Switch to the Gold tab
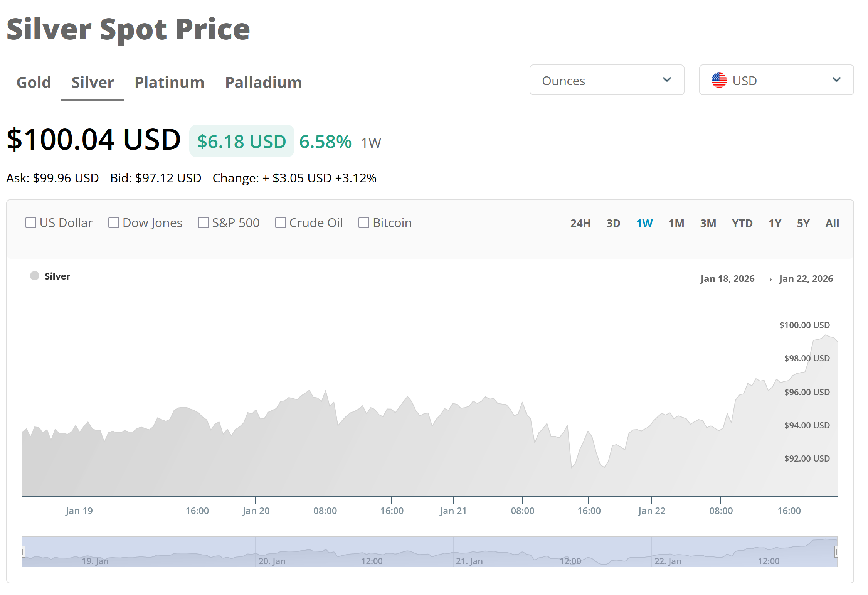Viewport: 868px width, 595px height. 34,82
